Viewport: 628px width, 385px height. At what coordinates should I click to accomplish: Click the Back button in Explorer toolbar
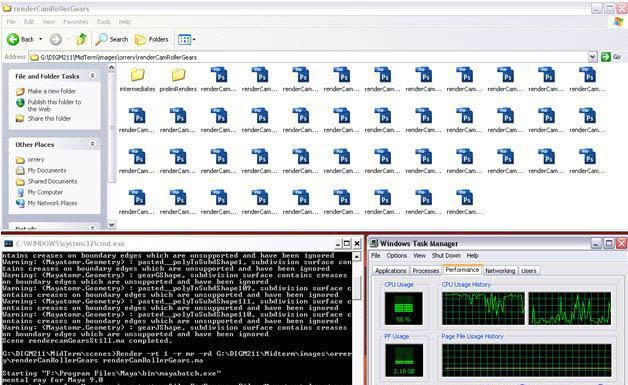21,39
